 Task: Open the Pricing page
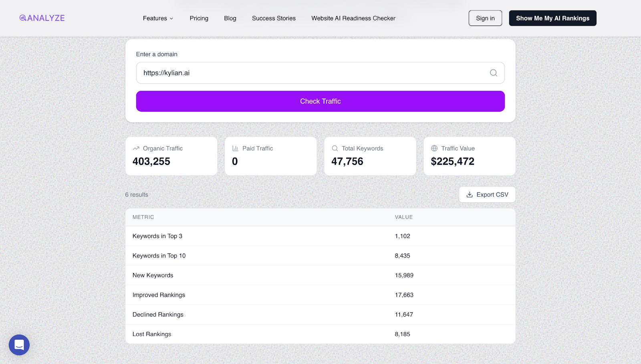(199, 18)
